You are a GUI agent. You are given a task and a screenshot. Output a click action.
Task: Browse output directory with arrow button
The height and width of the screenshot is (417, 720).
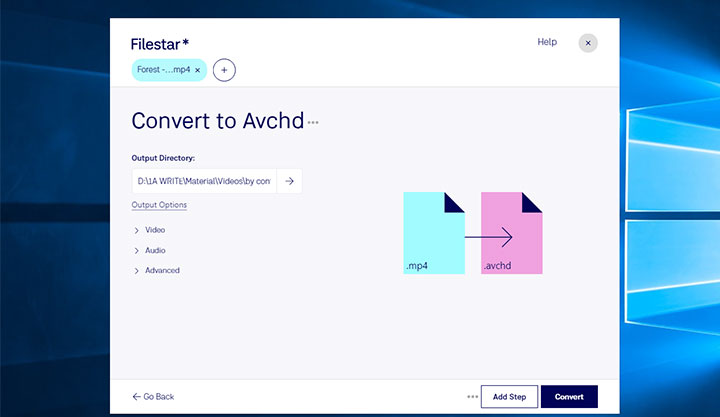(x=289, y=181)
